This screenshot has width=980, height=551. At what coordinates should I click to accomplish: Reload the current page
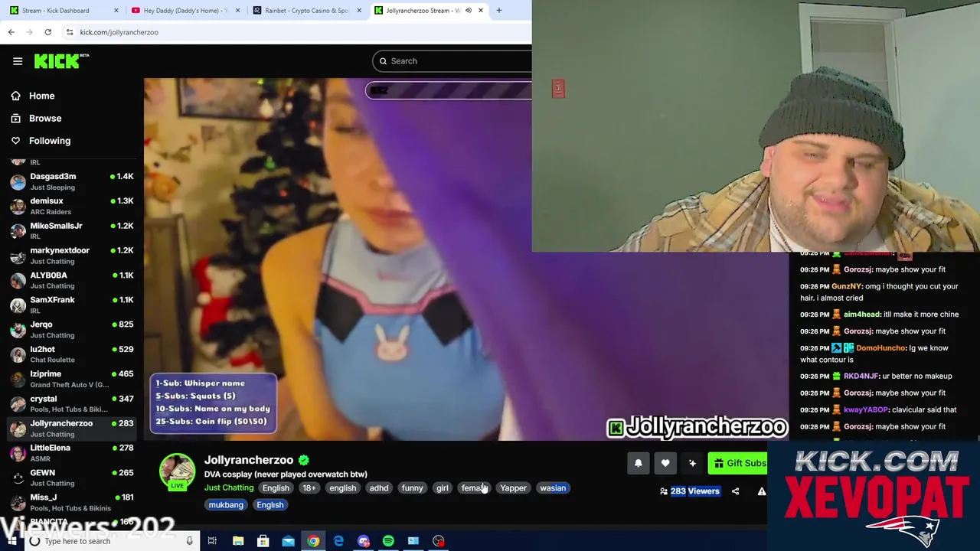47,32
